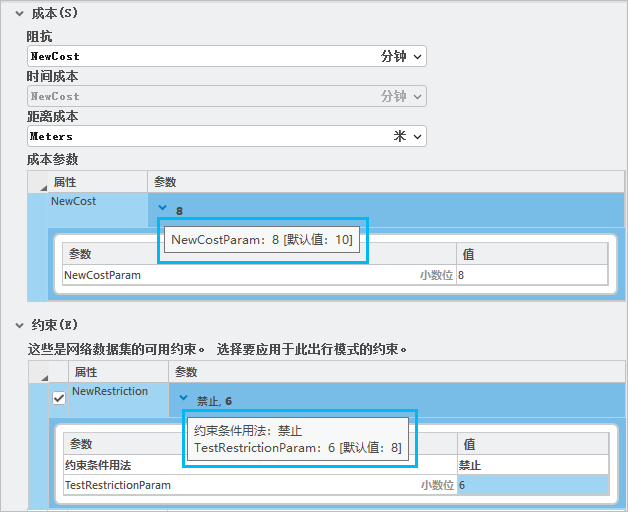Toggle the NewRestriction checkbox
This screenshot has height=512, width=628.
[x=59, y=398]
